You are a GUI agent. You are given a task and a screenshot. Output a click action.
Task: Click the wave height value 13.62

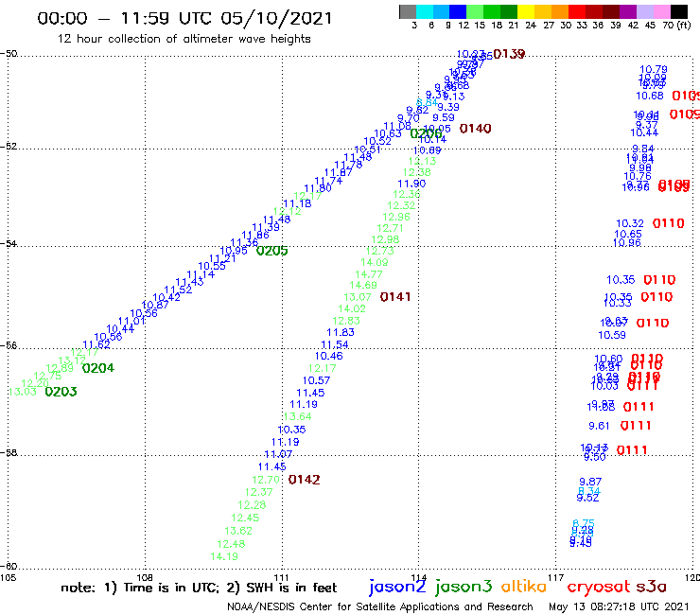[238, 531]
